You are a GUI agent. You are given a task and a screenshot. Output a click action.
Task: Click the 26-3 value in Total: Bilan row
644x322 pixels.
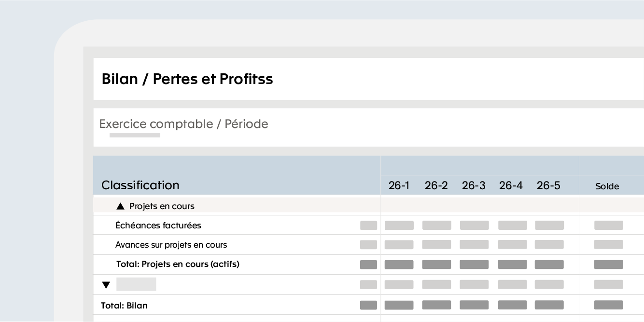[474, 305]
